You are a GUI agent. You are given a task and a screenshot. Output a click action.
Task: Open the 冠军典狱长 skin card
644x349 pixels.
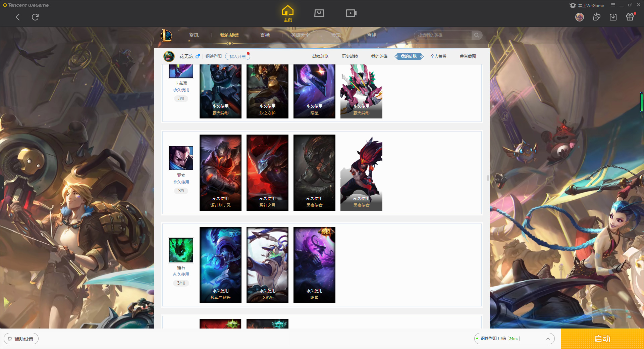click(220, 265)
